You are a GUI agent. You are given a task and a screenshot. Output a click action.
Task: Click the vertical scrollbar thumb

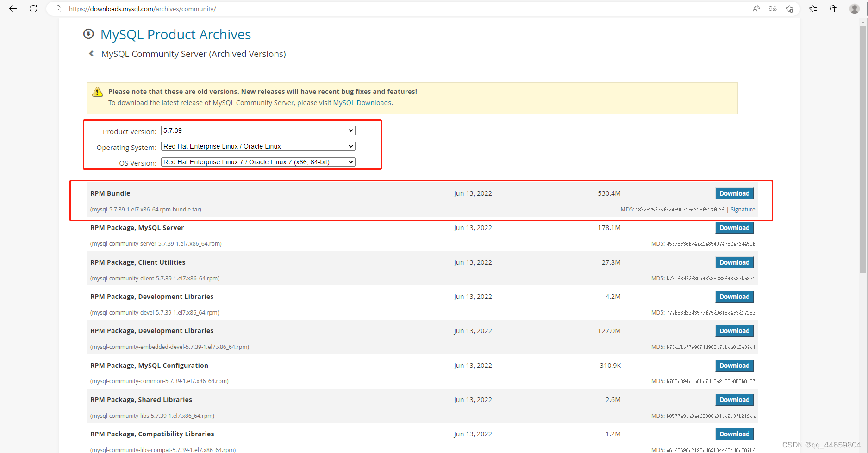pos(863,149)
